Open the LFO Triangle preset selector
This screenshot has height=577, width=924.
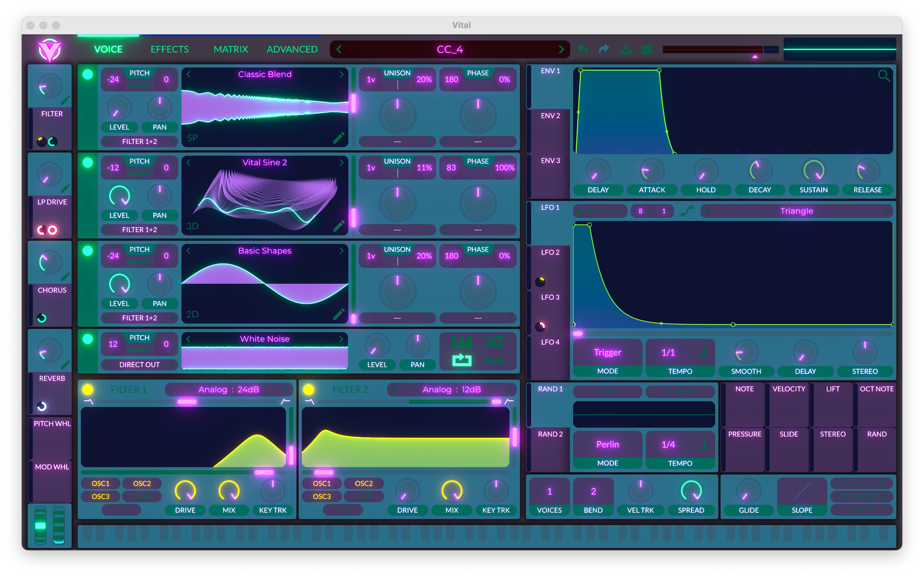(x=796, y=211)
